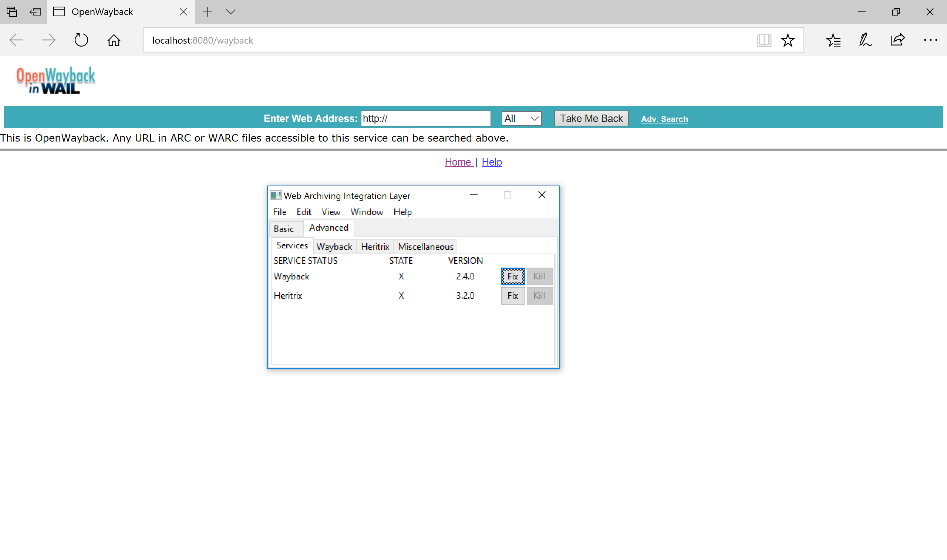Add page to favorites star icon
The height and width of the screenshot is (560, 947).
coord(788,40)
